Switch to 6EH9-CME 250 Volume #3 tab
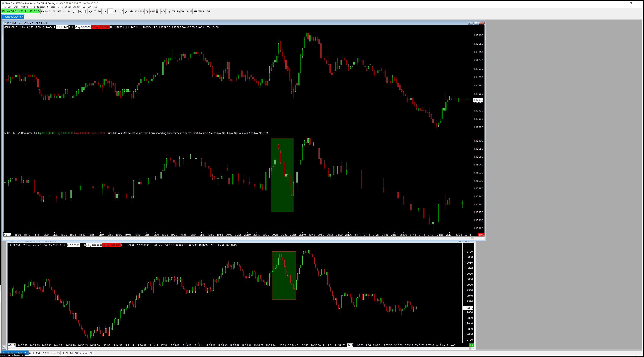Screen dimensions: 644x357 click(44, 353)
